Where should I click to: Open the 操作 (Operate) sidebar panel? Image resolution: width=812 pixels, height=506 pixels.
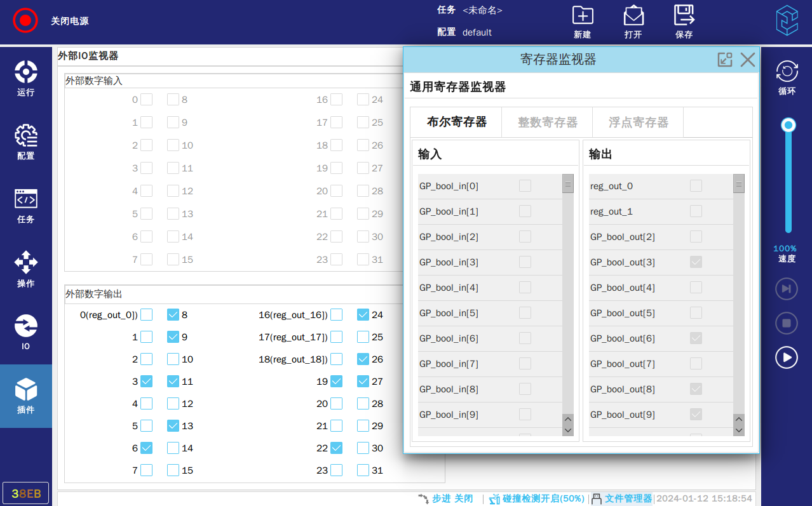tap(26, 269)
